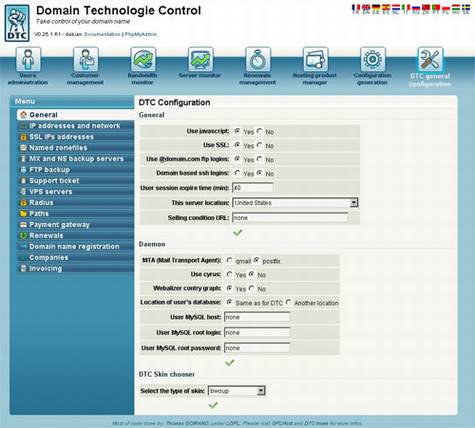Open the Server monitor icon
The width and height of the screenshot is (475, 428).
click(200, 59)
